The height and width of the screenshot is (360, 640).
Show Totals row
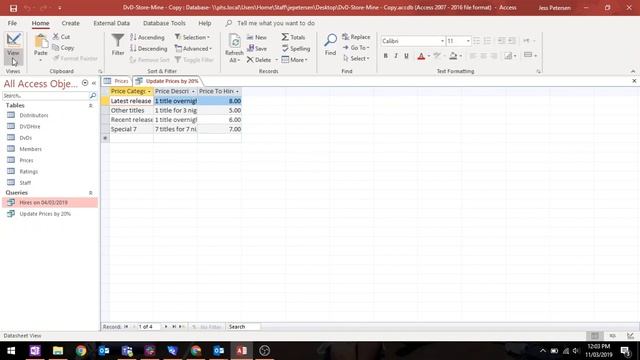tap(293, 37)
